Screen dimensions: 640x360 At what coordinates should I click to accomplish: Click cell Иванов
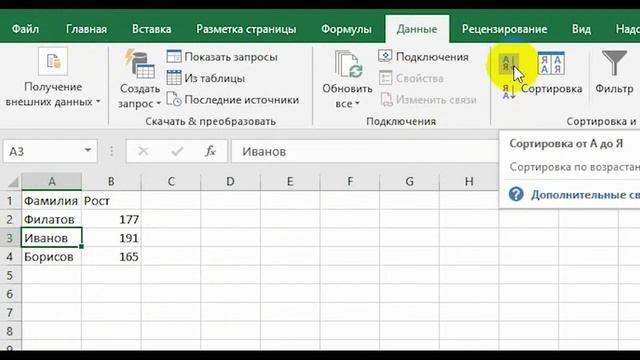52,238
